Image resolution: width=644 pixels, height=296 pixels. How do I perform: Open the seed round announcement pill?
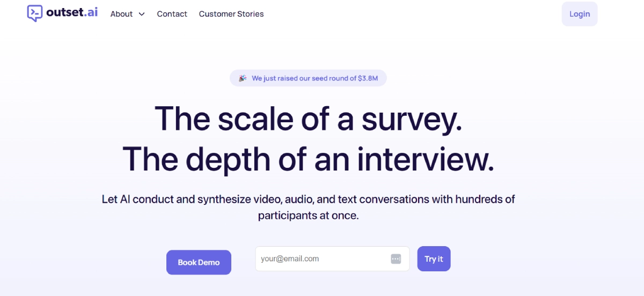click(x=308, y=78)
